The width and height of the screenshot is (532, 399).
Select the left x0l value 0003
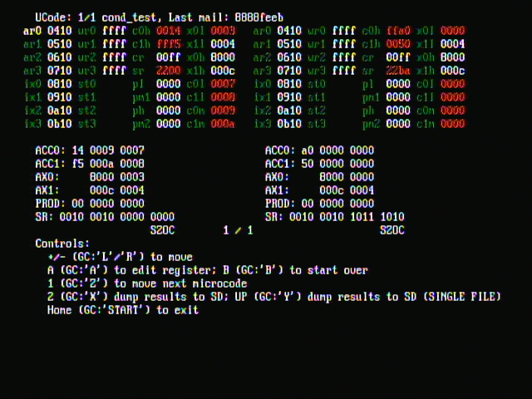pos(223,31)
